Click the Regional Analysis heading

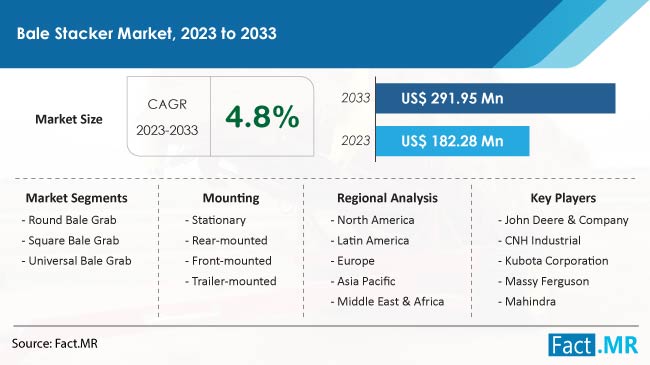[x=387, y=198]
